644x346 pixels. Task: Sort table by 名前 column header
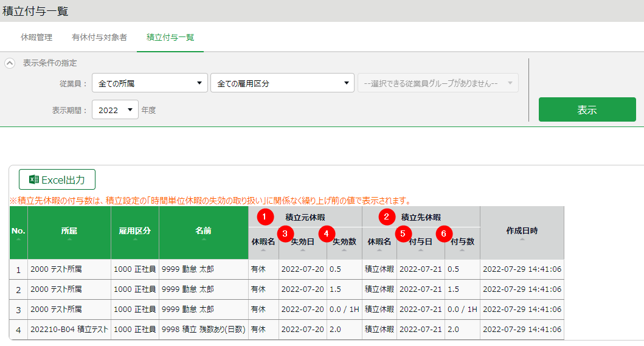click(204, 232)
